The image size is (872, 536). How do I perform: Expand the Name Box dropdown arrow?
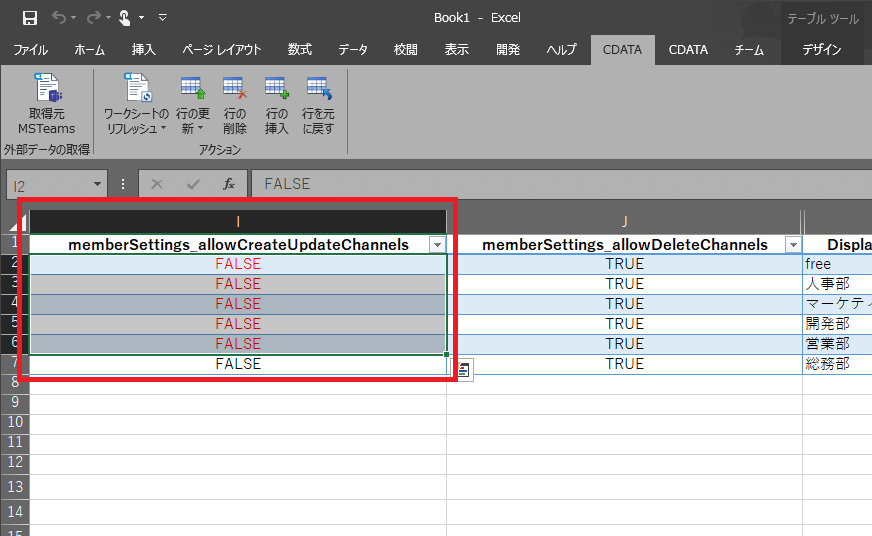(97, 184)
